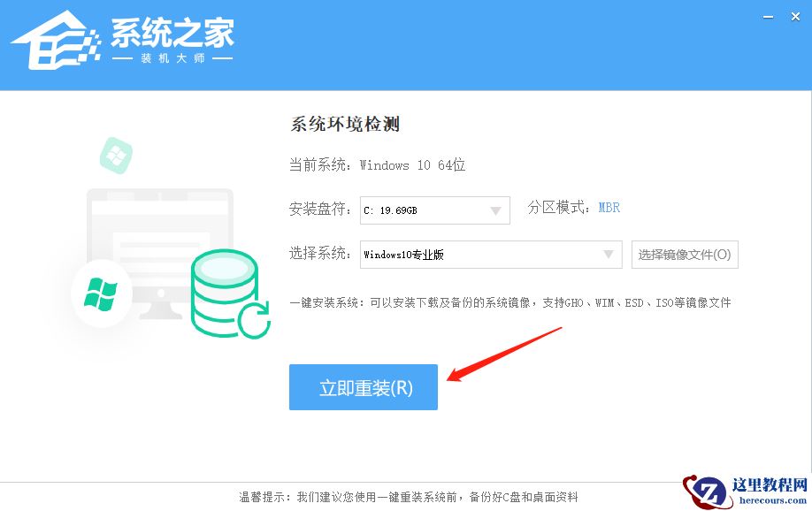
Task: Click the green puzzle piece icon
Action: coord(117,154)
